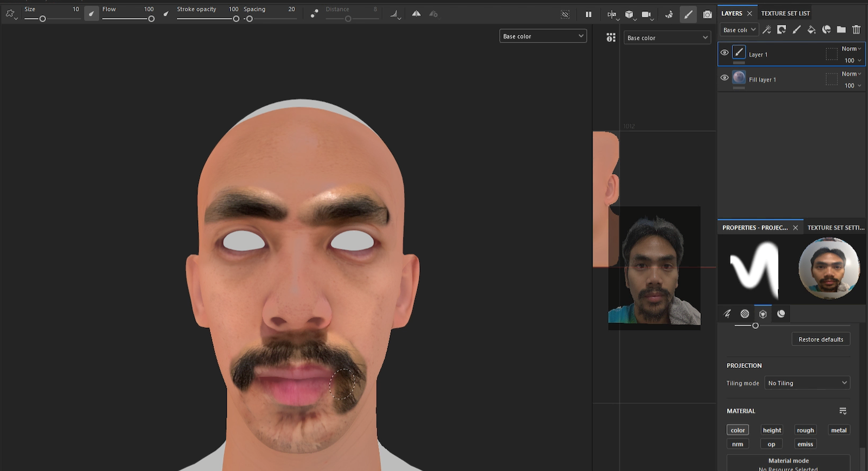This screenshot has width=868, height=471.
Task: Toggle the height material channel
Action: tap(771, 430)
